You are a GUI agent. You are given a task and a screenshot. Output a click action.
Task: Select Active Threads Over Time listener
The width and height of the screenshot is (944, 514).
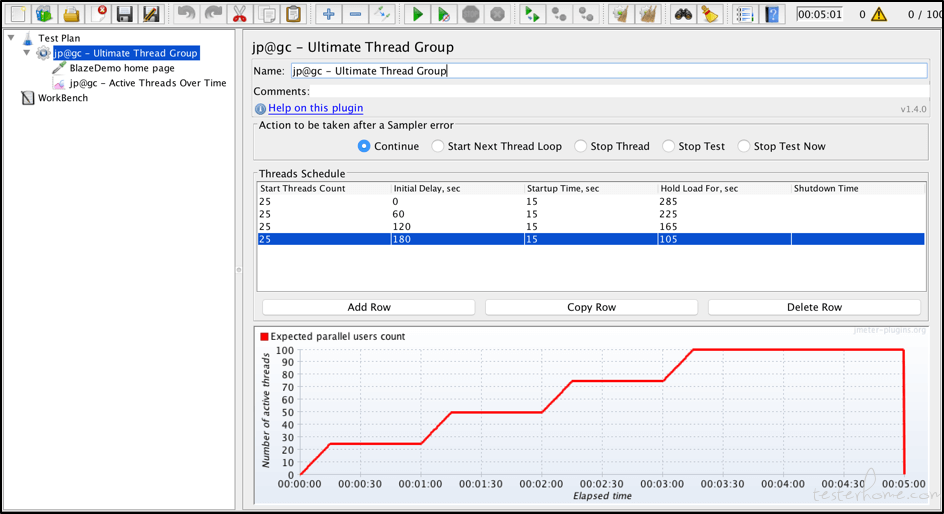(x=147, y=83)
